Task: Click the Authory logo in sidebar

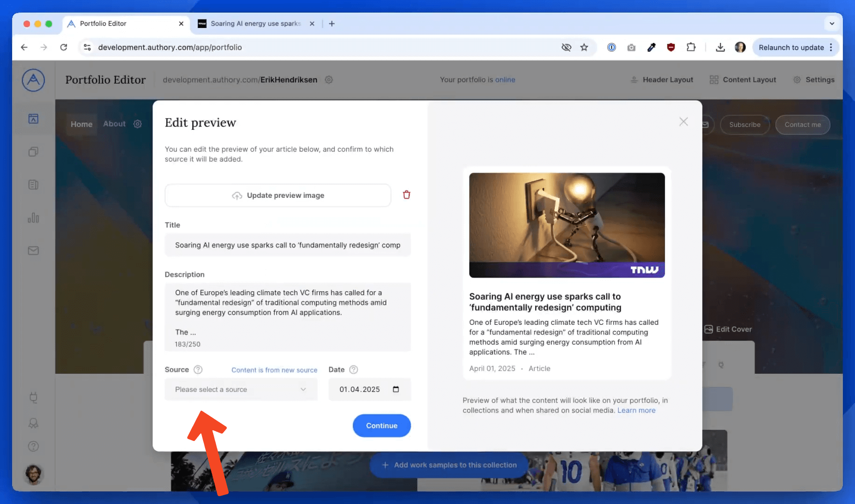Action: tap(33, 80)
